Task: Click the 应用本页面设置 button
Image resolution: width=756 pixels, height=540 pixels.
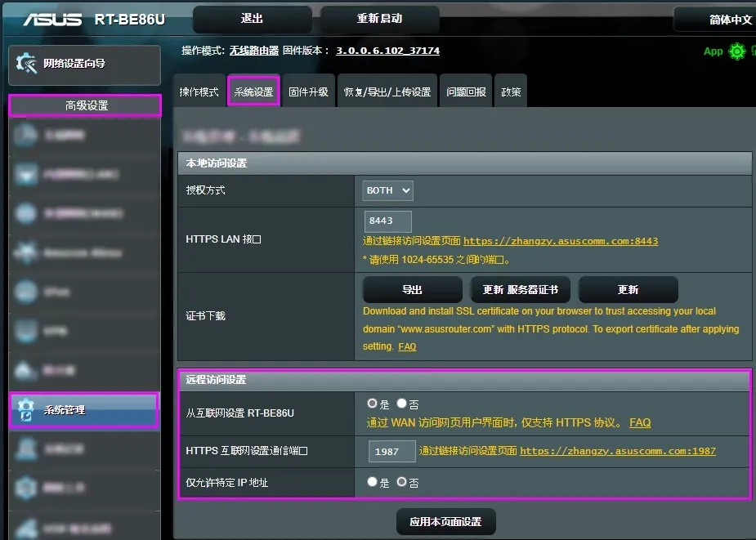Action: click(445, 521)
